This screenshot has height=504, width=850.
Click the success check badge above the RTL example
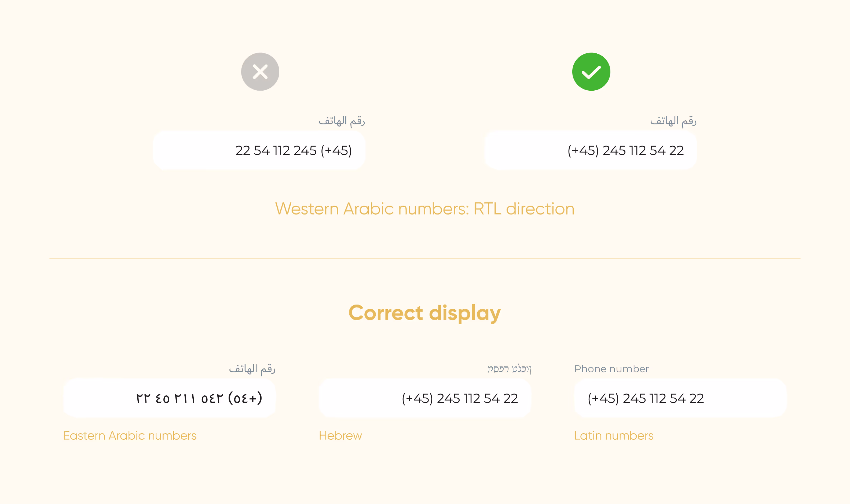tap(591, 71)
